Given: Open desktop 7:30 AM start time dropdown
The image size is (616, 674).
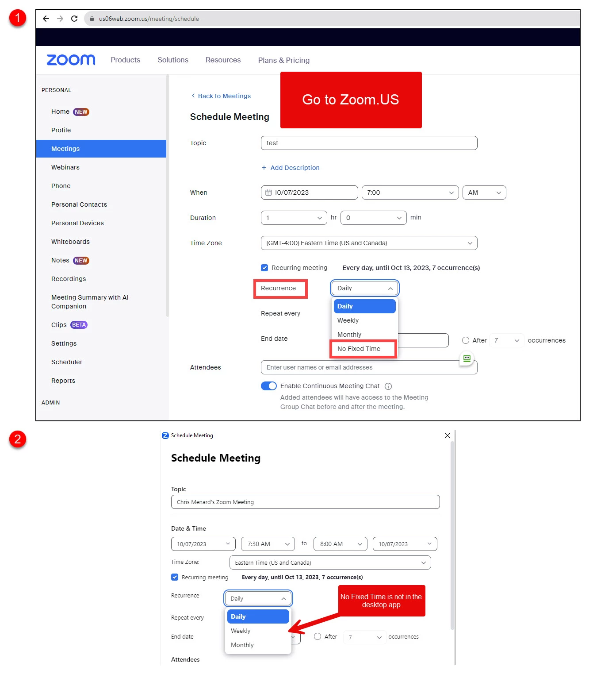Looking at the screenshot, I should click(x=268, y=544).
